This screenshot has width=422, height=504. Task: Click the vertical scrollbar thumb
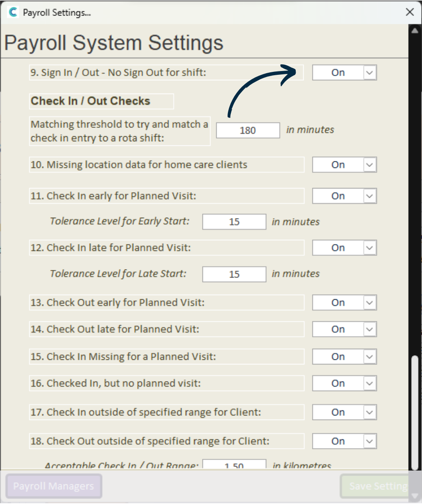(415, 413)
